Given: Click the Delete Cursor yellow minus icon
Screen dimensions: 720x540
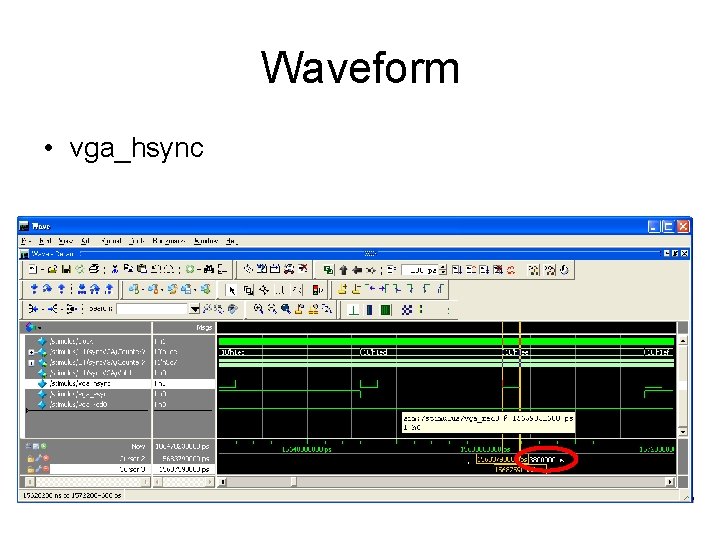Looking at the screenshot, I should pos(356,289).
